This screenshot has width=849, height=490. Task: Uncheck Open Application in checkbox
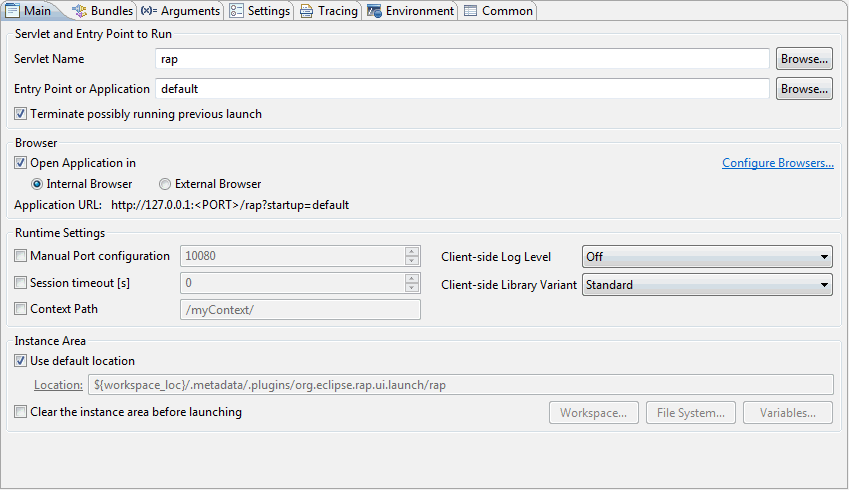coord(21,163)
